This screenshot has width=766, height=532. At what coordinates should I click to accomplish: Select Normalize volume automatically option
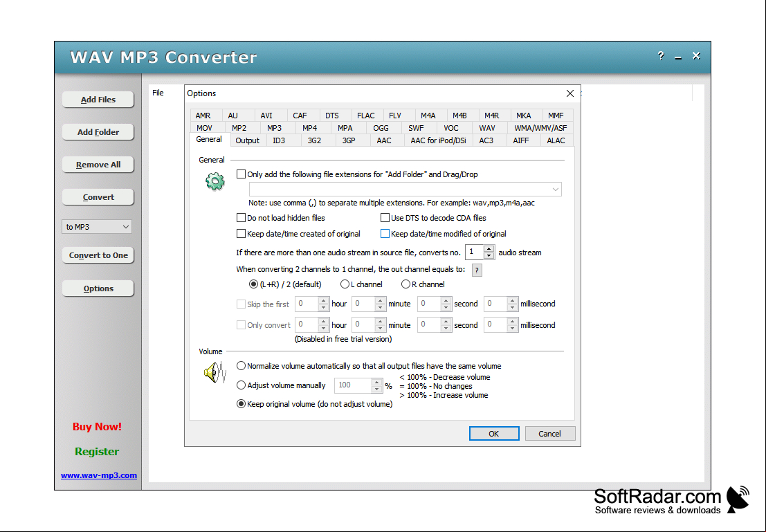[241, 365]
